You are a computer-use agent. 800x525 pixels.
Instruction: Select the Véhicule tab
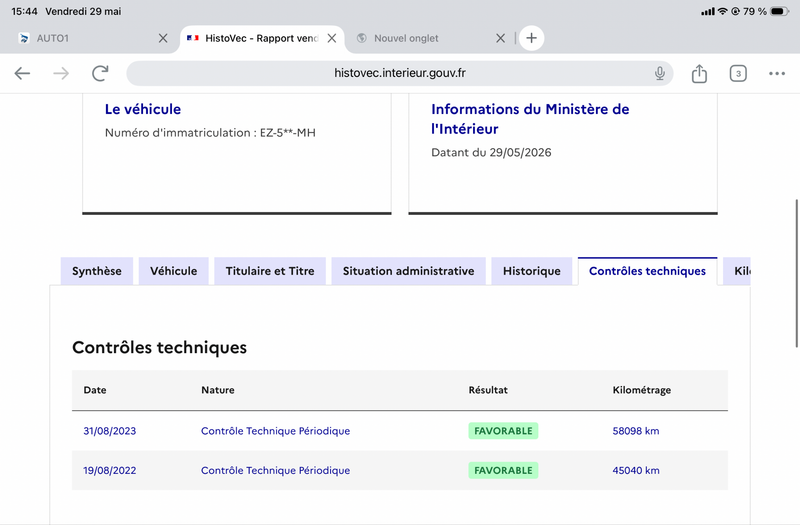pyautogui.click(x=173, y=271)
